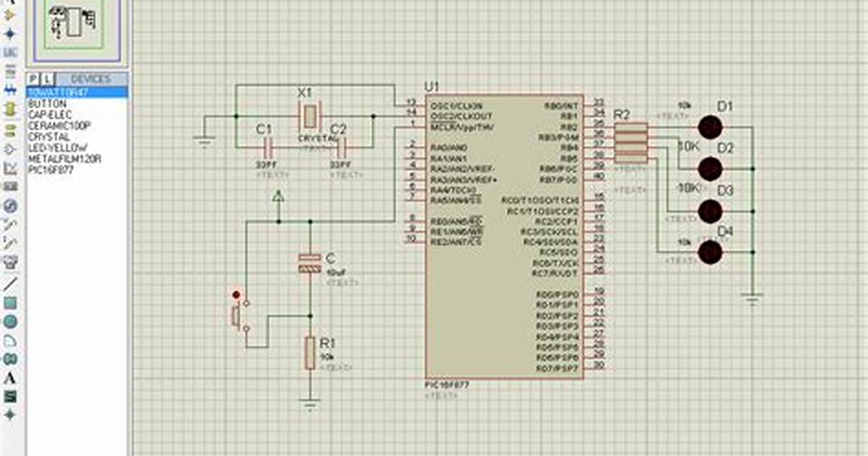The height and width of the screenshot is (456, 868).
Task: Select LED D4
Action: 710,253
